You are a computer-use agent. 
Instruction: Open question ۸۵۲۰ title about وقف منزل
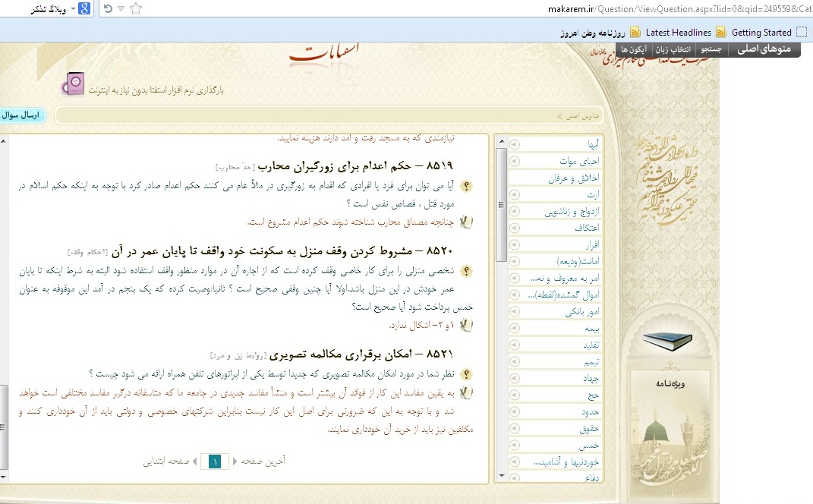[x=282, y=251]
